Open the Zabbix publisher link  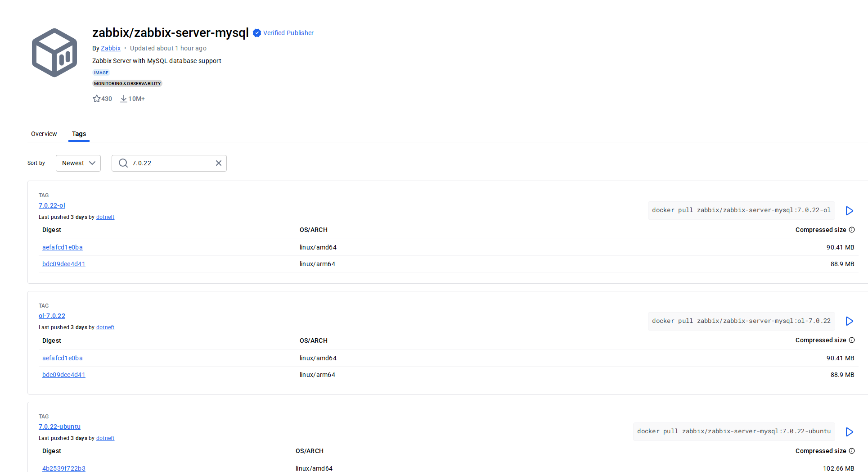(111, 48)
